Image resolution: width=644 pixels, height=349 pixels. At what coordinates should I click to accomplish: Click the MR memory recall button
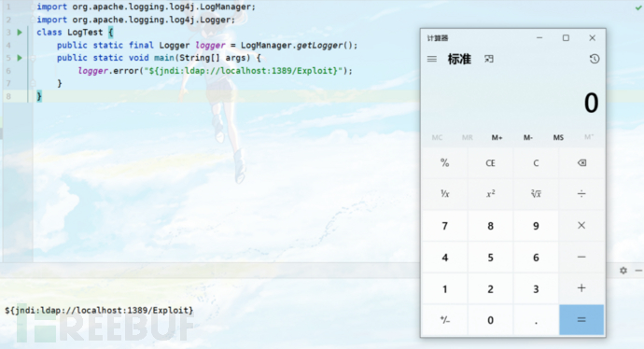click(x=467, y=137)
